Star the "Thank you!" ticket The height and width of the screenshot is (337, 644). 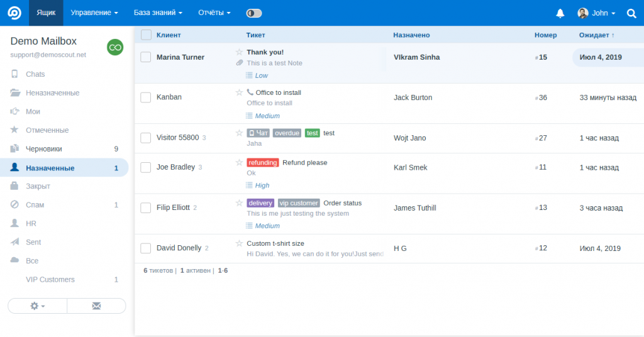239,52
